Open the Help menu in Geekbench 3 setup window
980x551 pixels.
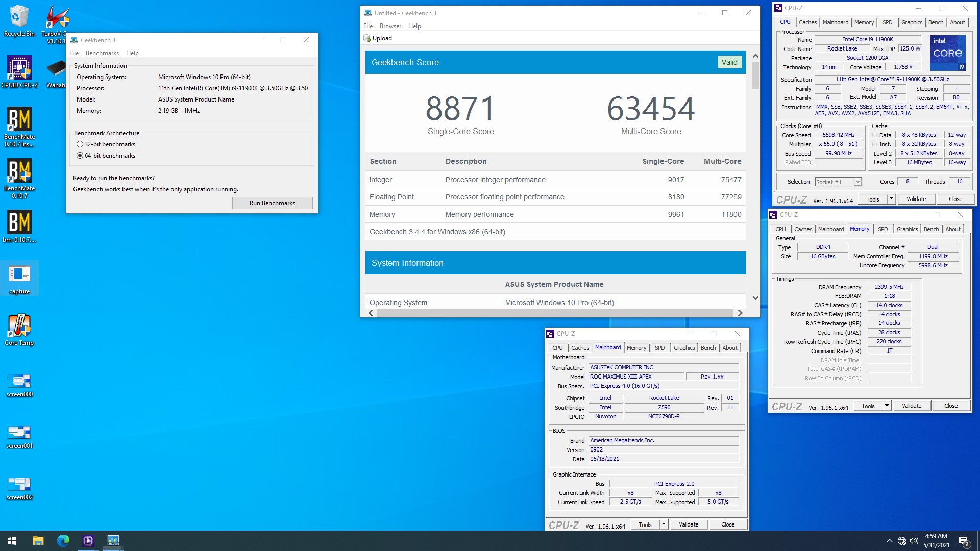(x=132, y=53)
